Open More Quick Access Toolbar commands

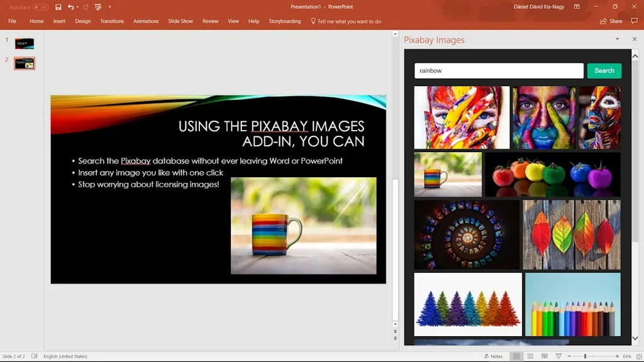click(110, 7)
